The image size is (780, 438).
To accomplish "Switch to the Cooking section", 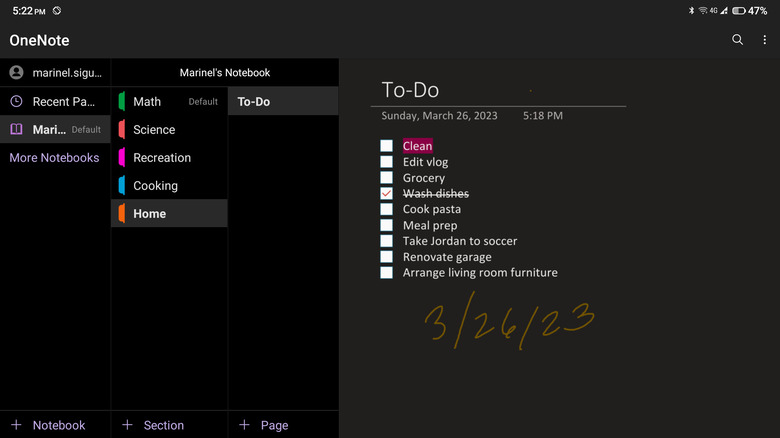I will (155, 185).
